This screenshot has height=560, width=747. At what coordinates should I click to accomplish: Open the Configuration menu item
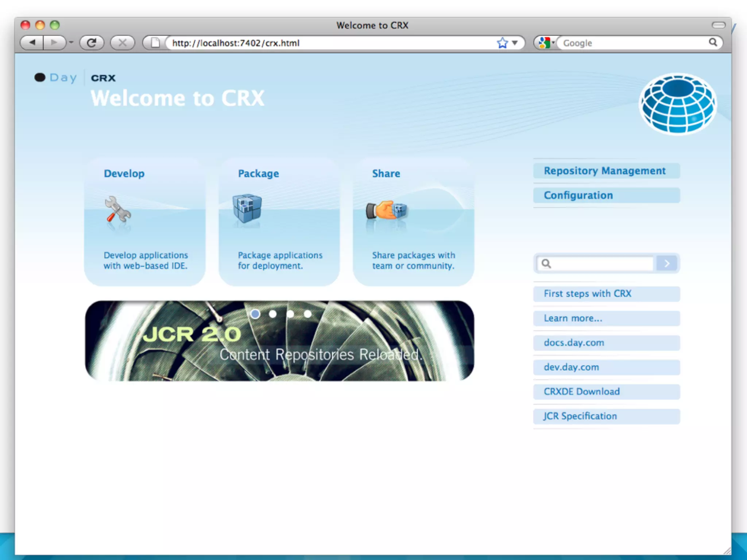[x=578, y=195]
